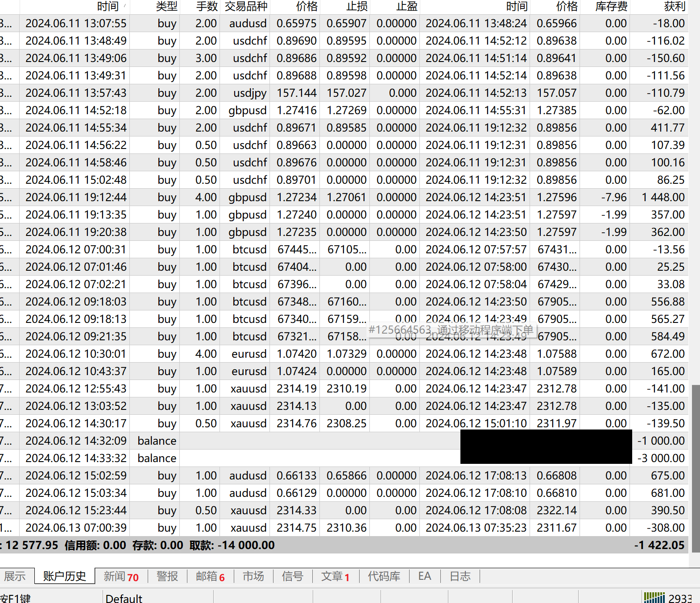Viewport: 700px width, 603px height.
Task: Sort by the 类型 column header
Action: click(x=155, y=7)
